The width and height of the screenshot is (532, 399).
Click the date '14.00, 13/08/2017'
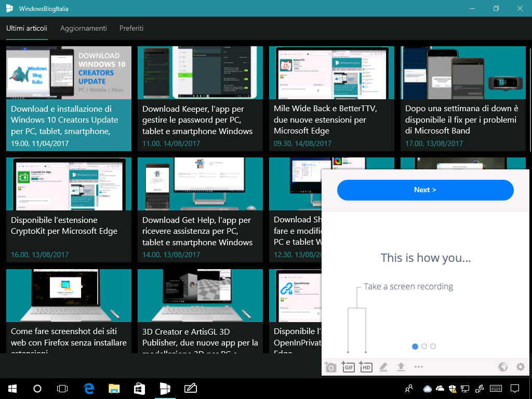[171, 255]
